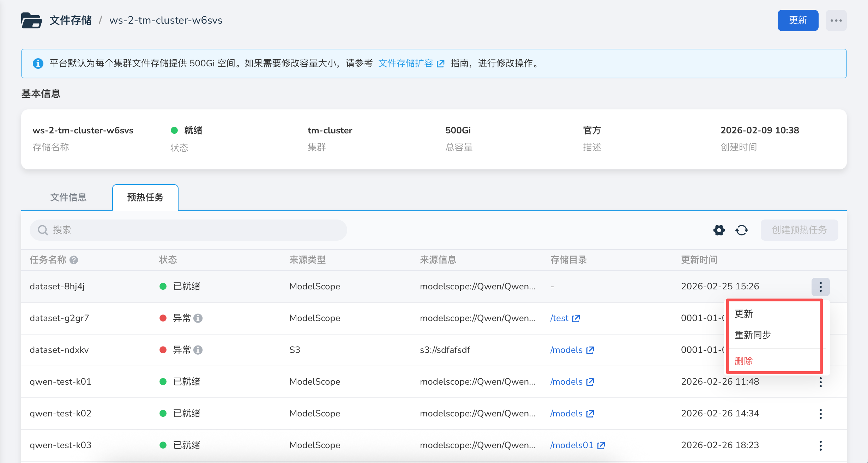Select the red 删除 menu entry
868x463 pixels.
[x=744, y=361]
